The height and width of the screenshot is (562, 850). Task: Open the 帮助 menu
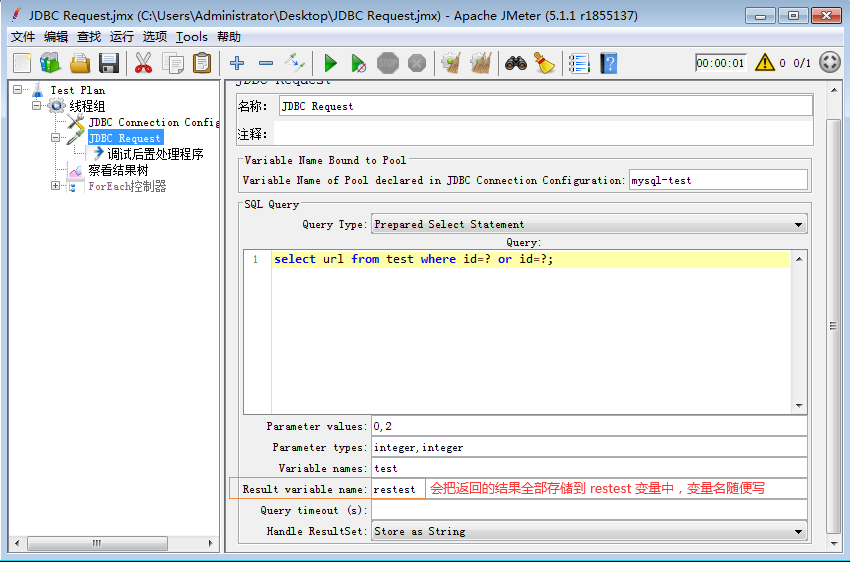click(x=229, y=37)
